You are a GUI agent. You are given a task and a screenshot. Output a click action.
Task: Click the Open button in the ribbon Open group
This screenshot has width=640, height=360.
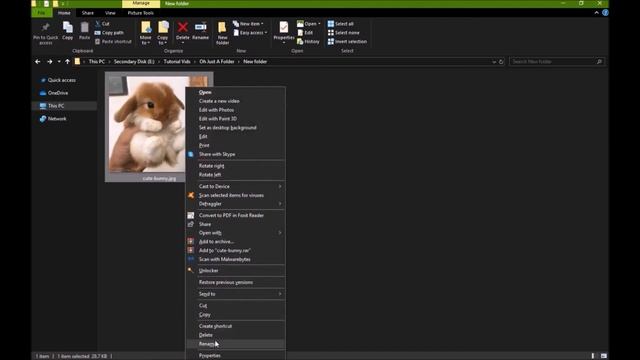309,24
